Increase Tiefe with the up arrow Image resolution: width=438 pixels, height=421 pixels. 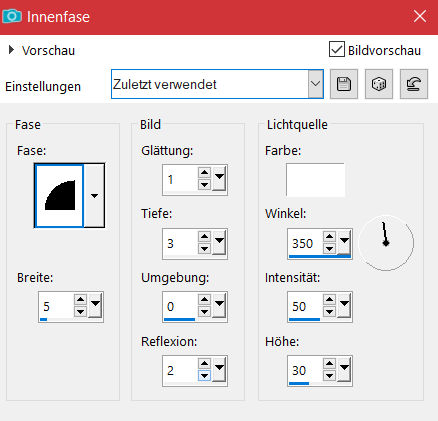(204, 237)
